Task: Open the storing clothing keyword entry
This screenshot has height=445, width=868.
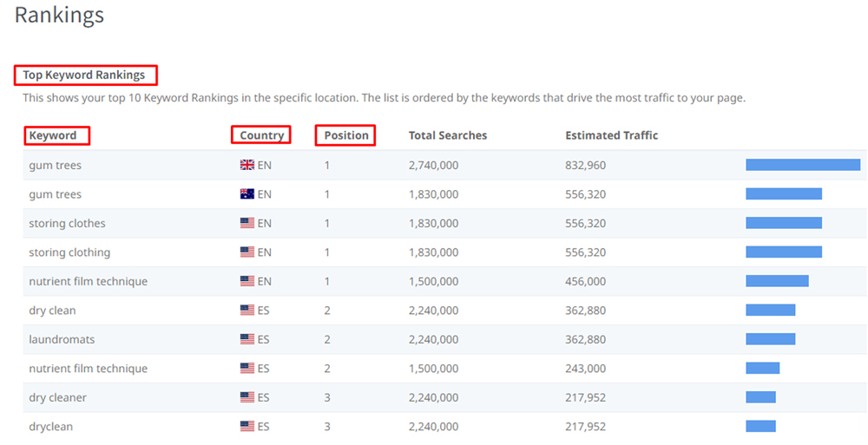Action: [x=69, y=252]
